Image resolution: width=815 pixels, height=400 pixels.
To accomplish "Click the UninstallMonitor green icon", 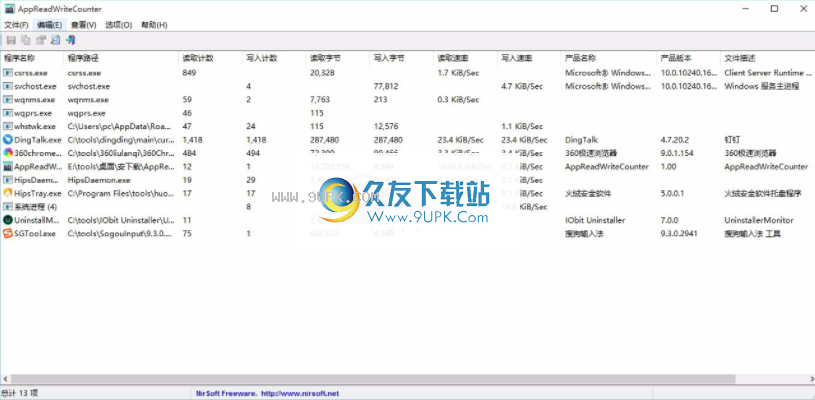I will coord(7,220).
